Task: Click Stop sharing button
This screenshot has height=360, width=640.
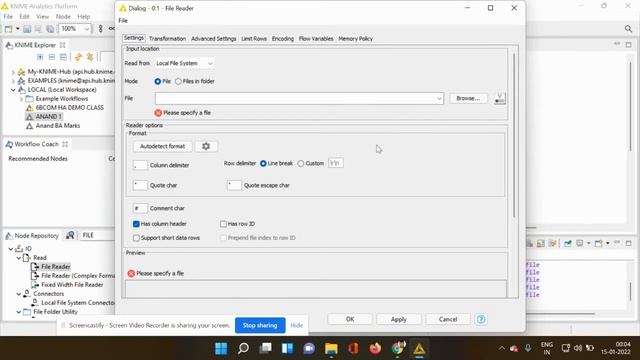Action: pyautogui.click(x=260, y=325)
